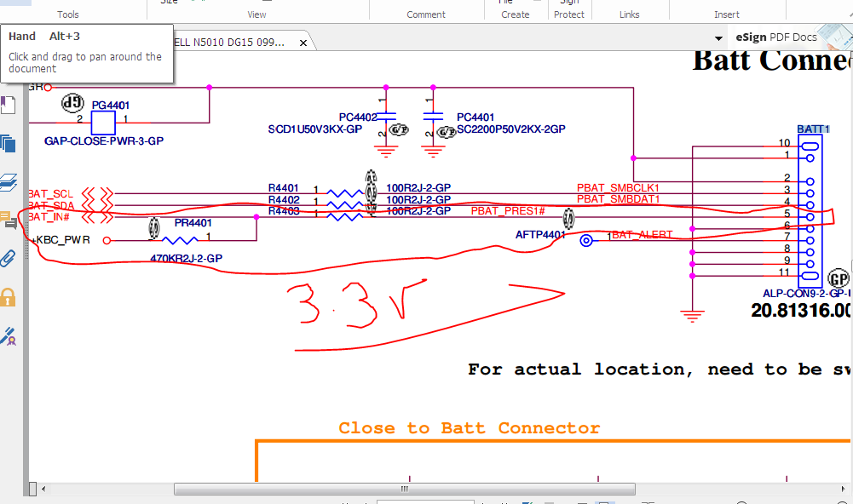
Task: Click the AFTP4401 test point label
Action: (x=541, y=235)
